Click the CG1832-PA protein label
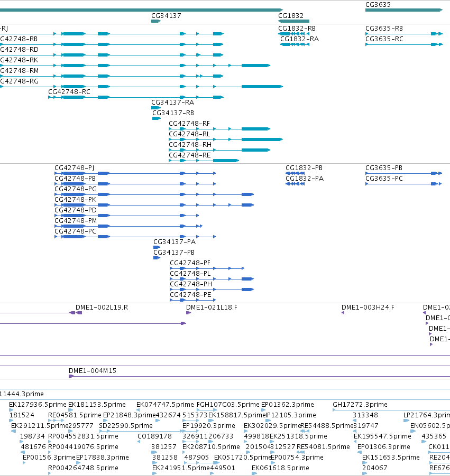The width and height of the screenshot is (450, 476). (305, 179)
